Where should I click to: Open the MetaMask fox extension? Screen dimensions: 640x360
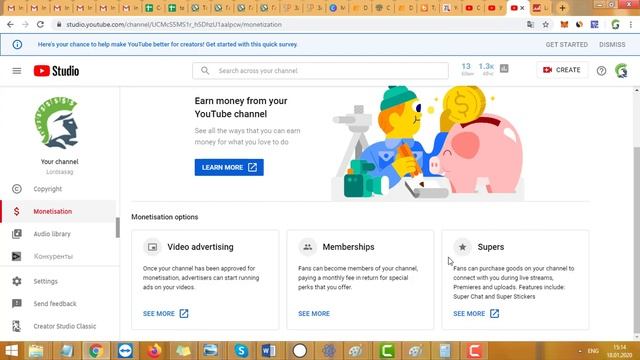564,24
